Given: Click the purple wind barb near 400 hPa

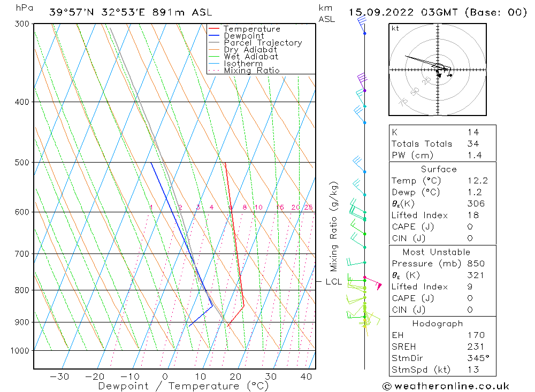Looking at the screenshot, I should (x=362, y=82).
